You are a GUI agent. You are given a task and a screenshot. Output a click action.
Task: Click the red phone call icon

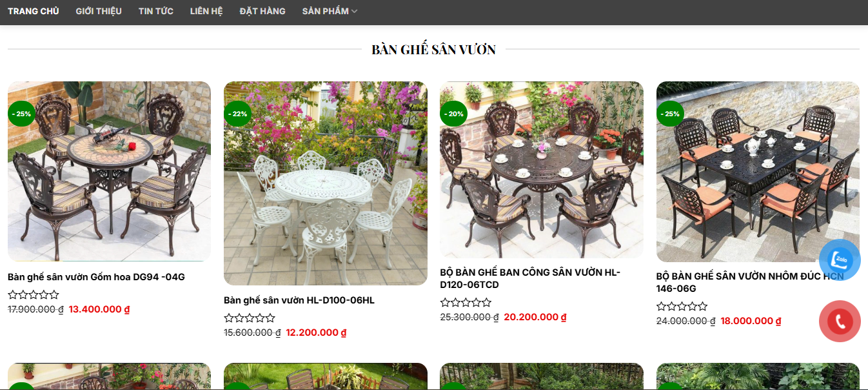[x=840, y=322]
